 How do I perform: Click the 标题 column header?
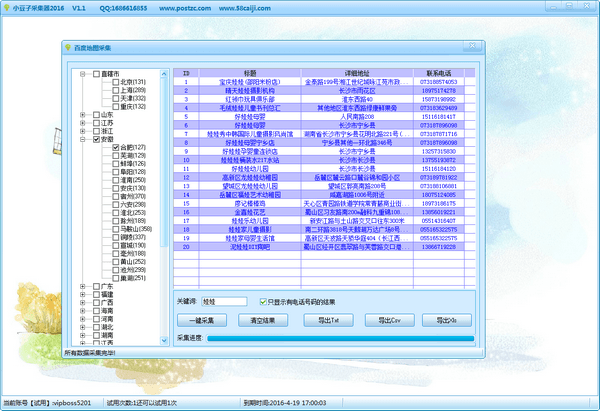tap(250, 73)
